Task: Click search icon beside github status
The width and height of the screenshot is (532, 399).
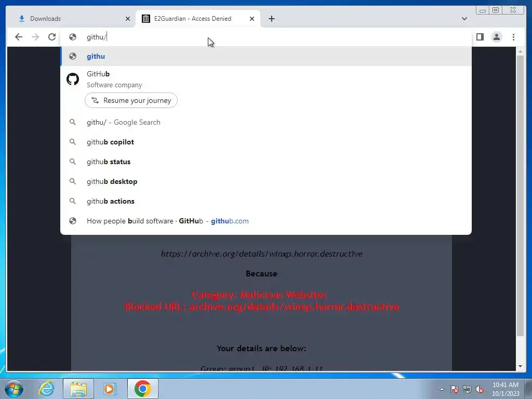Action: coord(73,162)
